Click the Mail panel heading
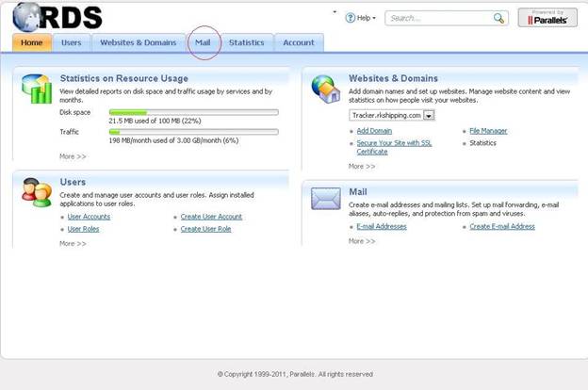The image size is (588, 390). click(x=358, y=192)
